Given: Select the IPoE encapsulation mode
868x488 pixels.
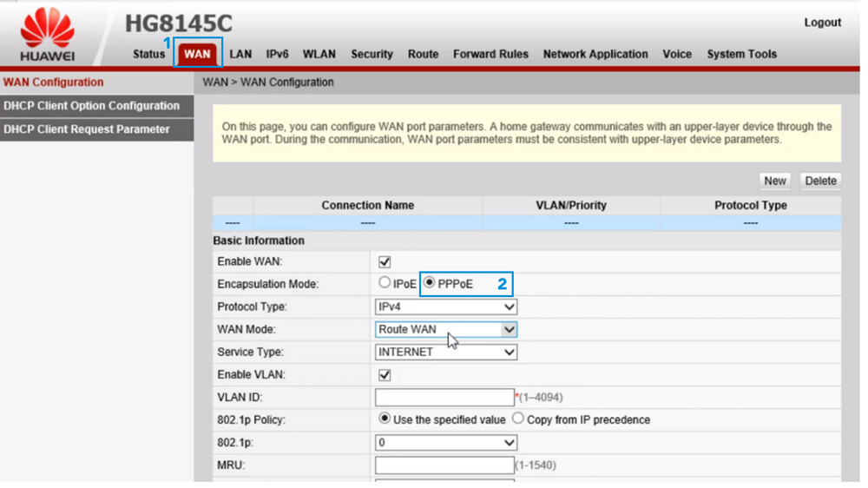Looking at the screenshot, I should pos(385,282).
